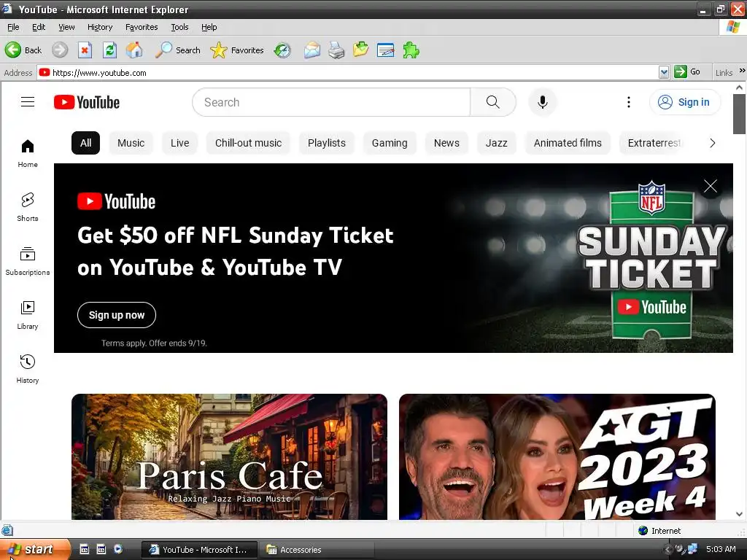Viewport: 747px width, 560px height.
Task: Switch to Accessories taskbar window
Action: [x=317, y=550]
